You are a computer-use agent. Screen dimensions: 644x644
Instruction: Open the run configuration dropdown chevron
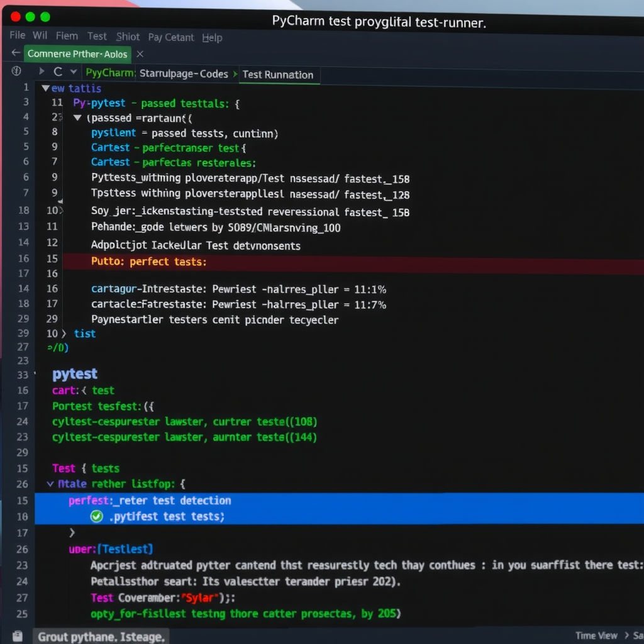click(72, 71)
